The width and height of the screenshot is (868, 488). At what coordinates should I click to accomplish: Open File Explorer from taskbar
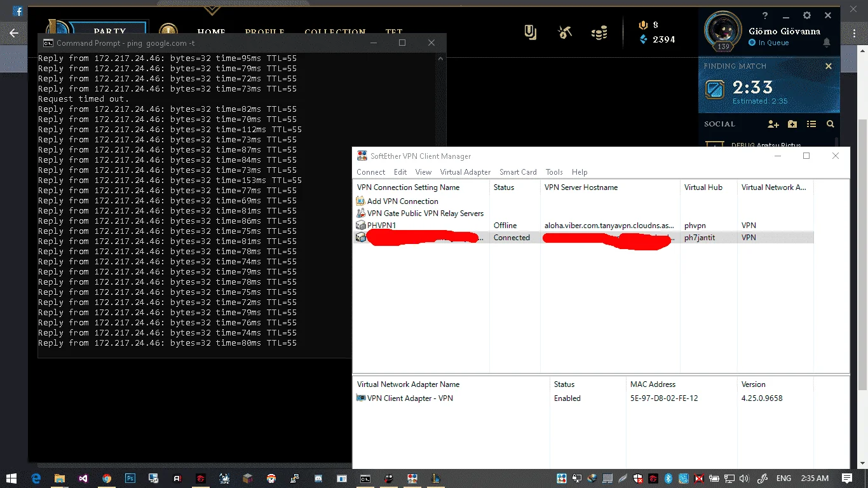(x=60, y=478)
